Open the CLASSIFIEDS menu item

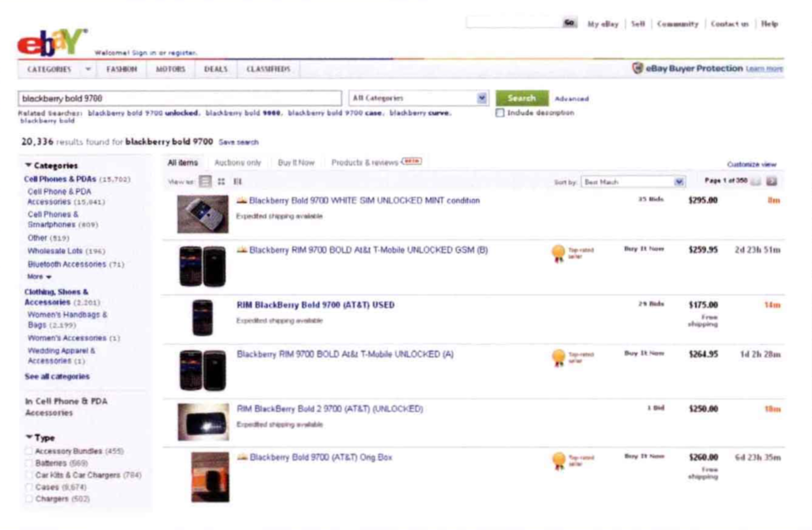[x=268, y=69]
